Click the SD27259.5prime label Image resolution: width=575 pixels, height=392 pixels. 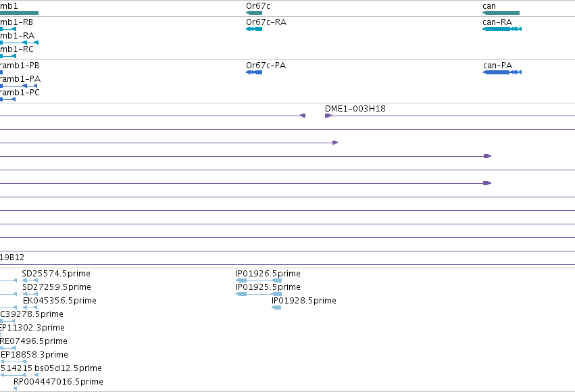point(57,287)
